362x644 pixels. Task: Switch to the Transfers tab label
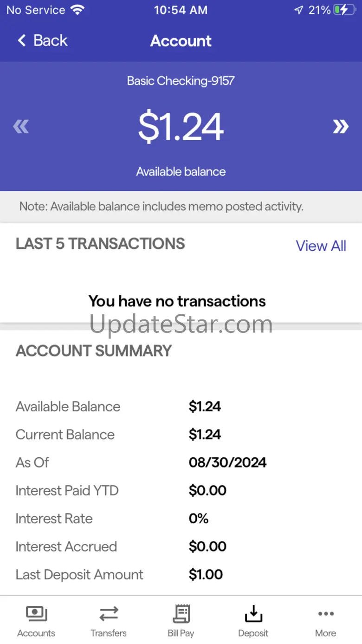(109, 633)
